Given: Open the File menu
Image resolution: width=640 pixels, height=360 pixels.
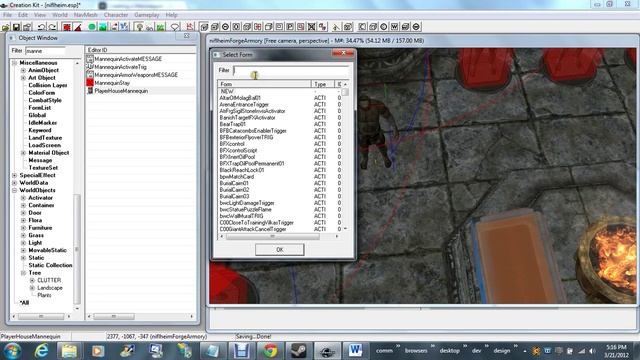Looking at the screenshot, I should pos(7,15).
